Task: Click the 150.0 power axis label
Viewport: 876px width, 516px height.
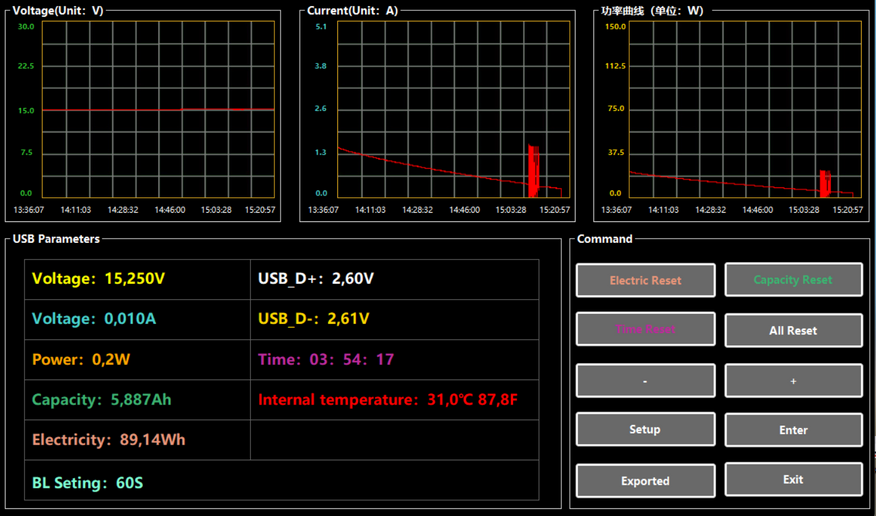Action: pos(616,26)
